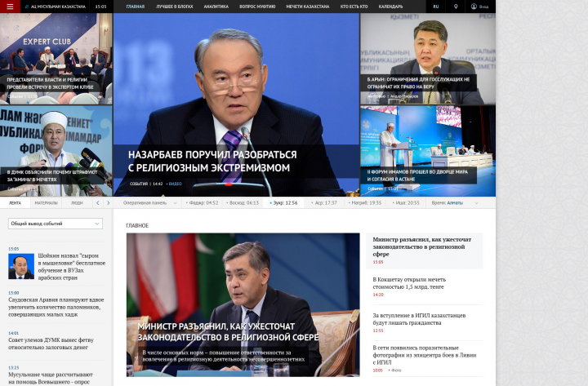
Task: Click the Главное section heading
Action: pyautogui.click(x=137, y=225)
